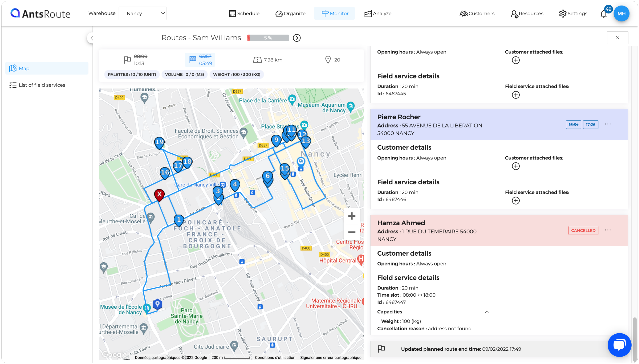Click map marker number 19
This screenshot has height=364, width=639.
[x=159, y=143]
